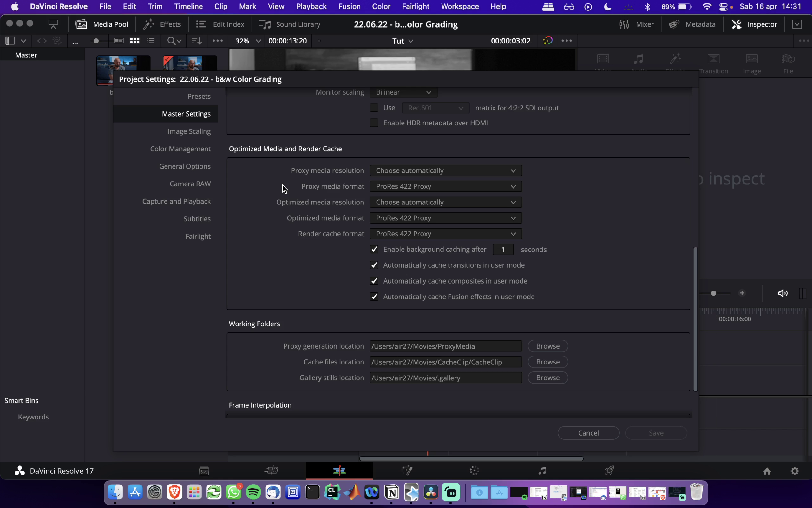Disable background caching checkbox
This screenshot has height=508, width=812.
(x=374, y=249)
